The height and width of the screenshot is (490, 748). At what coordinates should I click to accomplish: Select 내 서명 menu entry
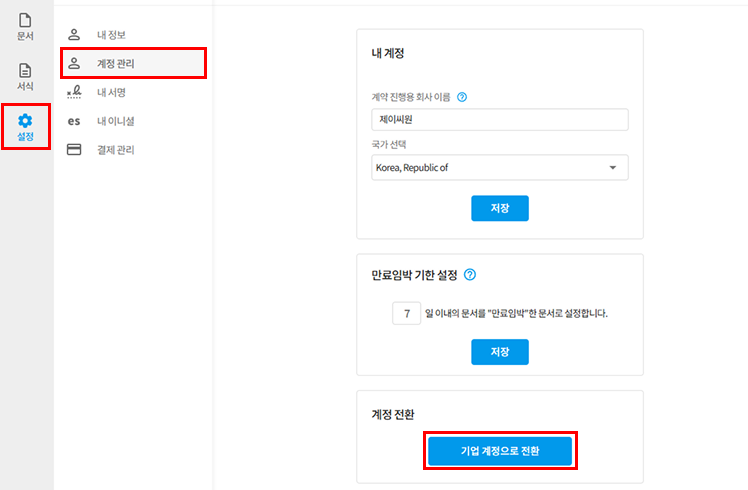point(111,92)
